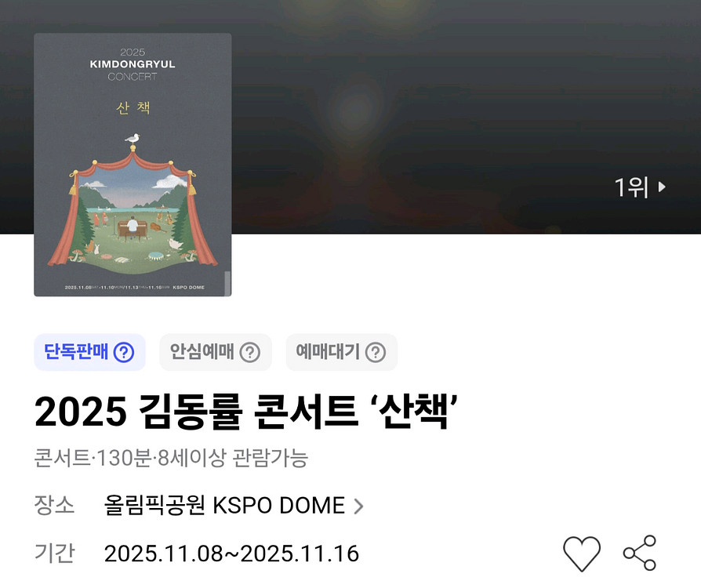Click the title 2025 김동률 콘서트 '산책'

[x=246, y=412]
